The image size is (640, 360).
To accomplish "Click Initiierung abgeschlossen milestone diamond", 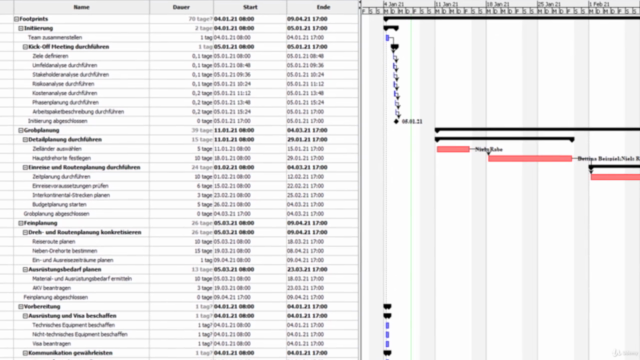I will point(396,121).
